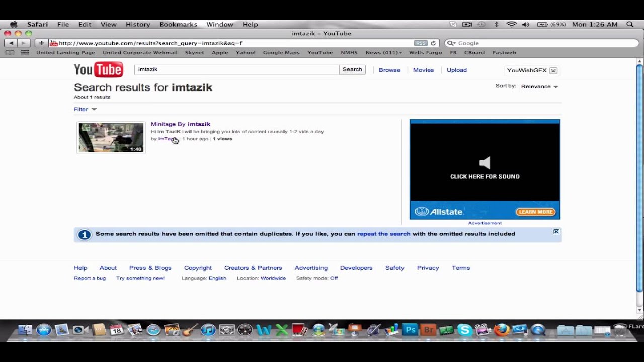Open the Minitage By imtazik video thumbnail
The image size is (644, 362).
click(x=111, y=137)
